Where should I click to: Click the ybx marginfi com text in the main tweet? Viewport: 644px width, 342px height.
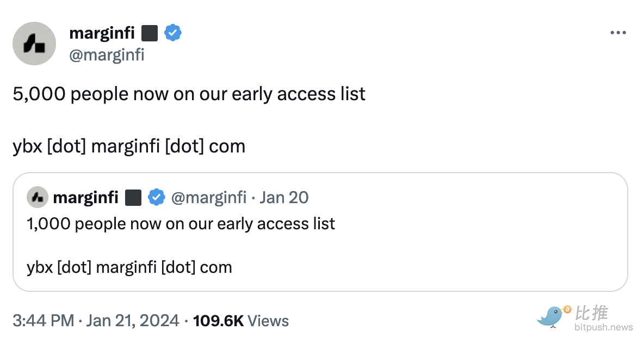[129, 146]
